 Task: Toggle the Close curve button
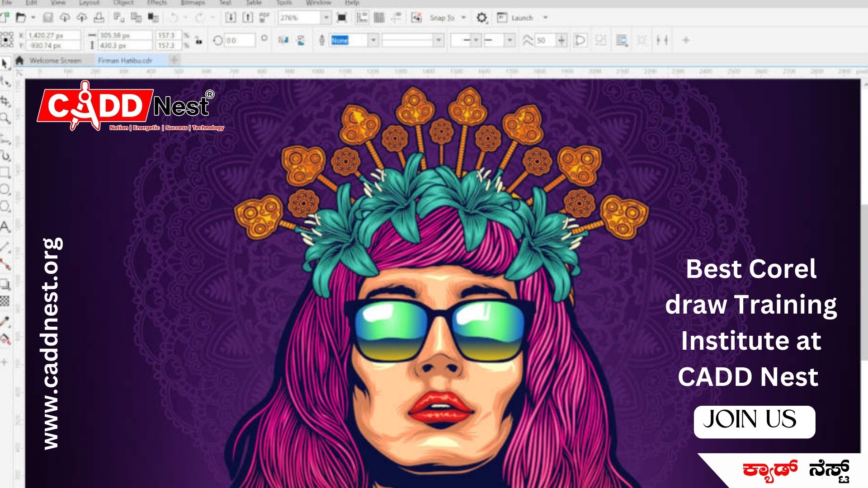click(580, 40)
